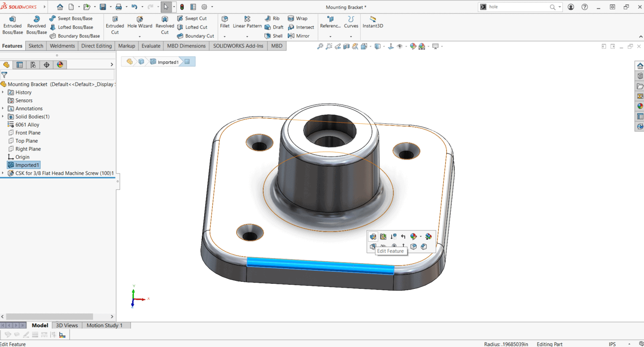
Task: Select the Revolved Boss/Base tool
Action: [37, 25]
